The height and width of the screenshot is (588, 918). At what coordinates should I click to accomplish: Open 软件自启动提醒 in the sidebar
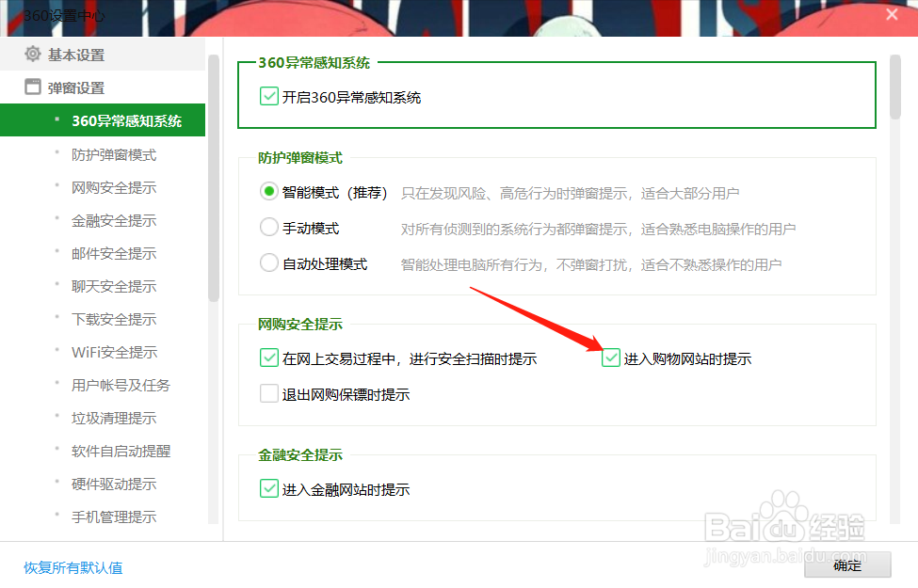[121, 451]
